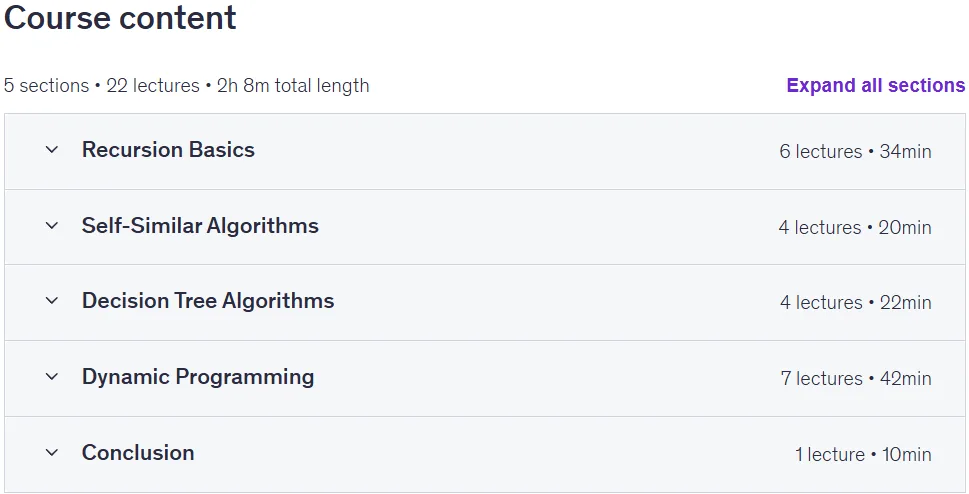Click the '5 sections' summary text
The height and width of the screenshot is (494, 969).
pos(46,85)
